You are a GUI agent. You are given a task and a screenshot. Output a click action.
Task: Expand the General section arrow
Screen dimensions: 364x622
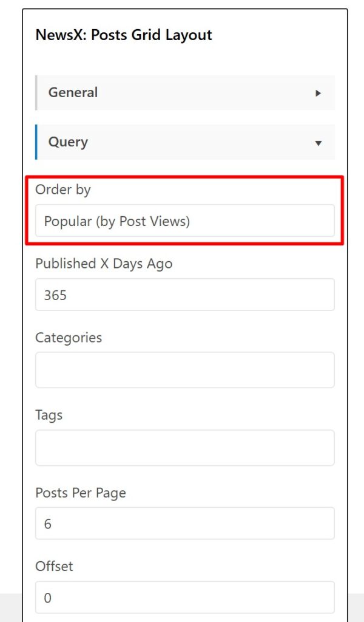point(318,93)
